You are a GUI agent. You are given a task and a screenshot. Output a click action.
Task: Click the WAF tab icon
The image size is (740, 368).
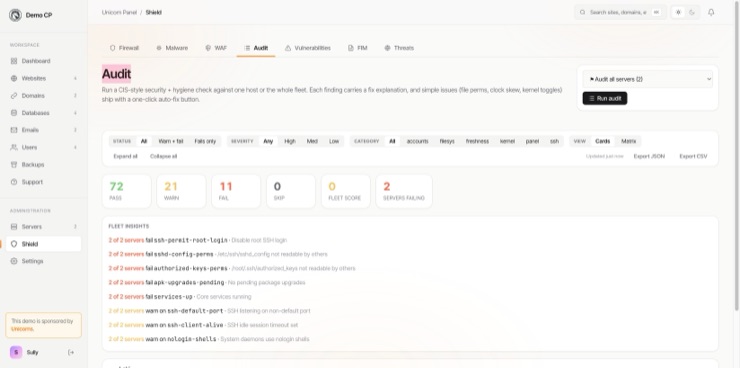pyautogui.click(x=208, y=48)
